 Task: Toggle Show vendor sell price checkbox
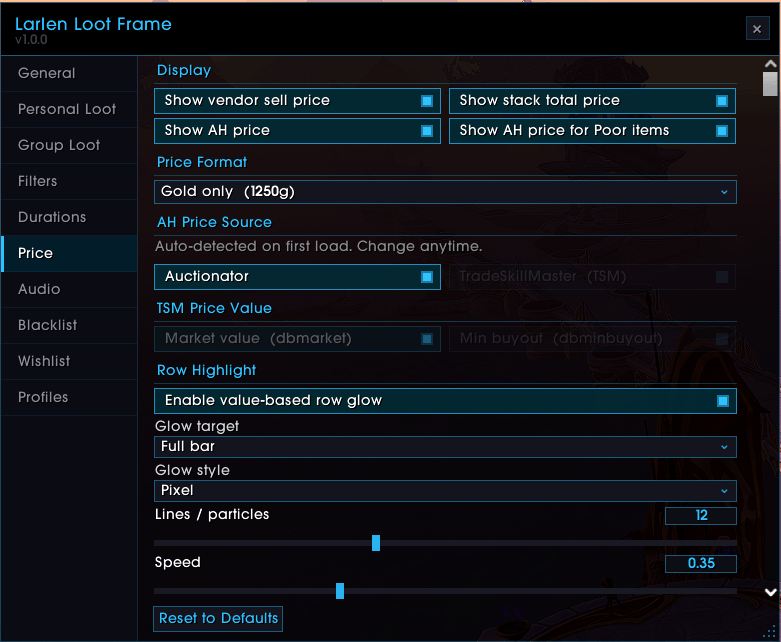pyautogui.click(x=297, y=101)
